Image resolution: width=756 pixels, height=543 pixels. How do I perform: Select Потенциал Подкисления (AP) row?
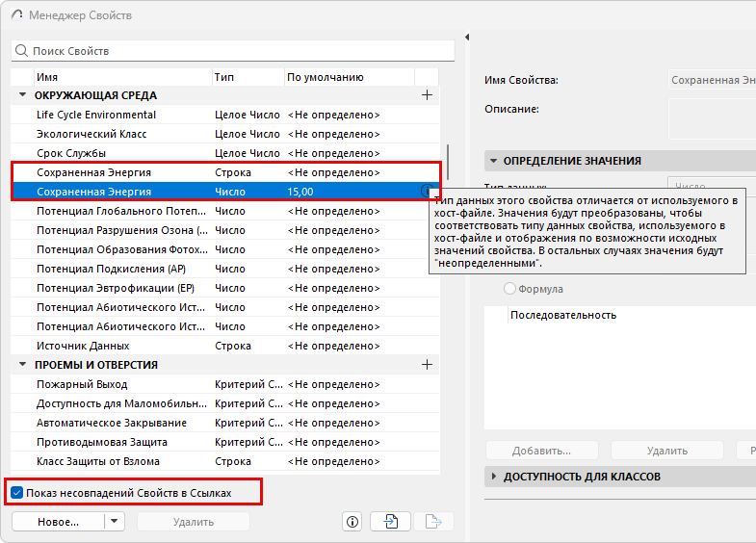225,269
